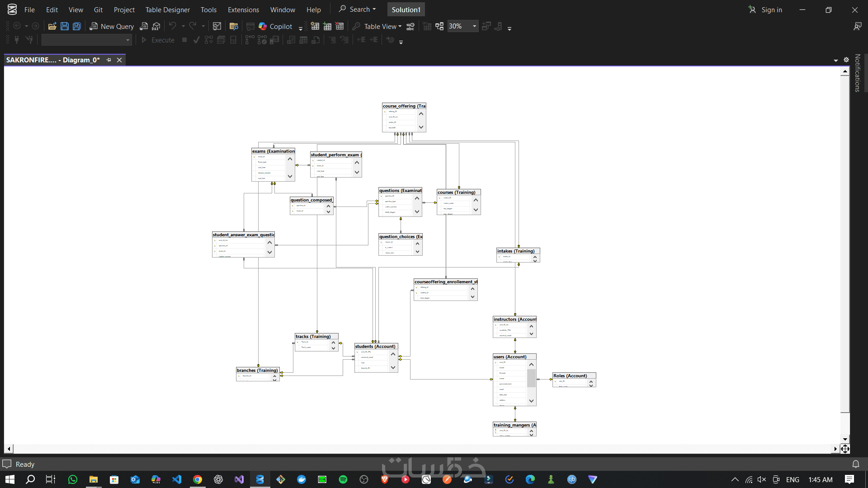Click the diagram pan navigator icon
This screenshot has width=868, height=488.
[x=845, y=449]
